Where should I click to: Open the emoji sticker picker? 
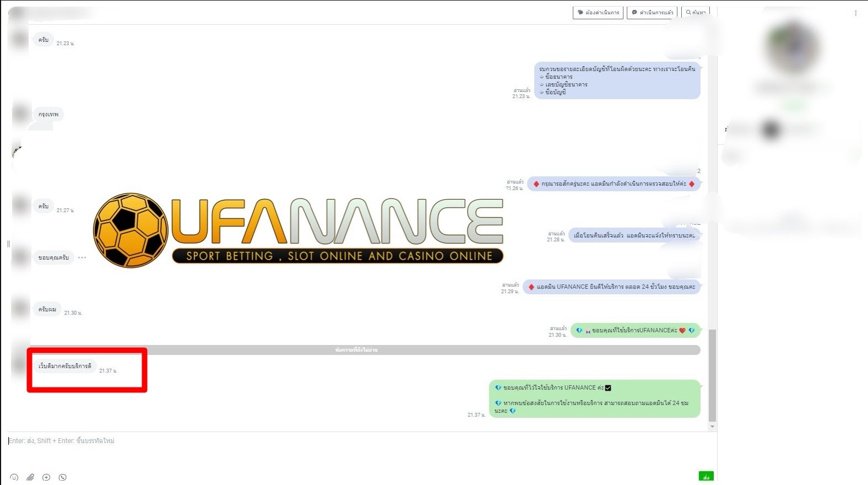[x=14, y=477]
